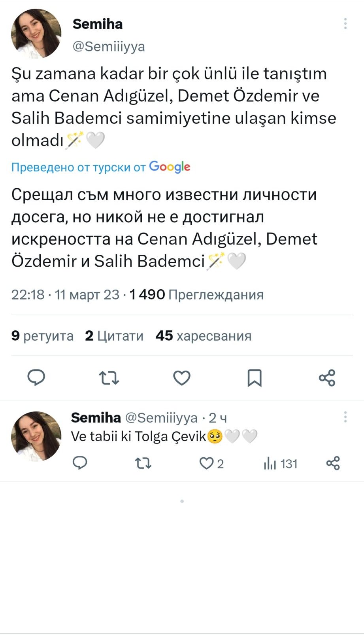Reply to the main tweet
This screenshot has width=364, height=635.
[36, 378]
